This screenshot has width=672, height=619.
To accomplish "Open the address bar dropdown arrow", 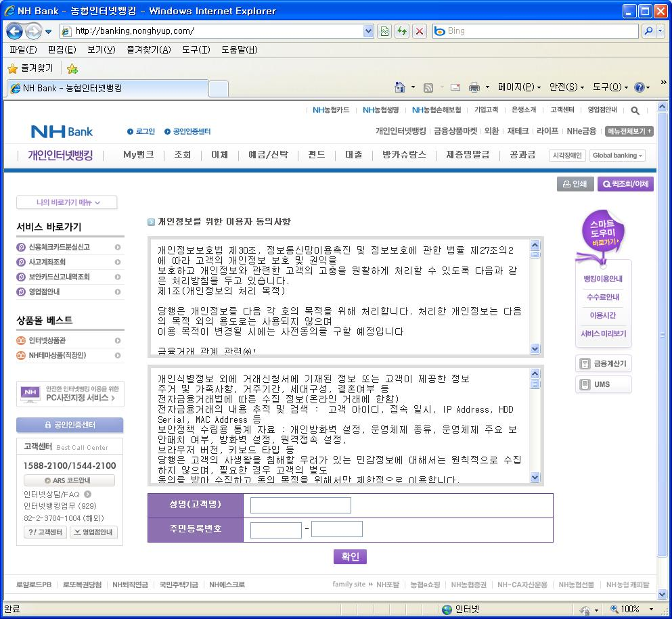I will point(368,31).
